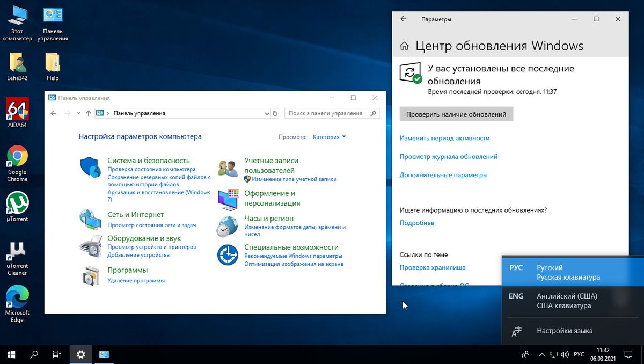Expand recent locations arrow near navigation buttons
644x364 pixels.
78,113
